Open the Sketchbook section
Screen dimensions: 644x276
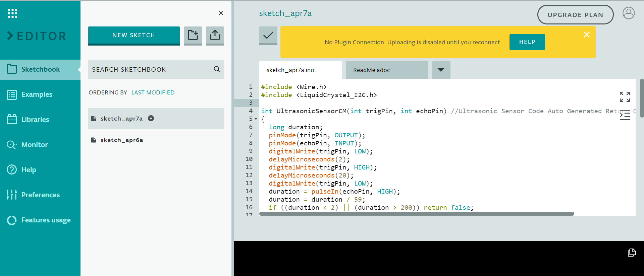click(x=40, y=69)
